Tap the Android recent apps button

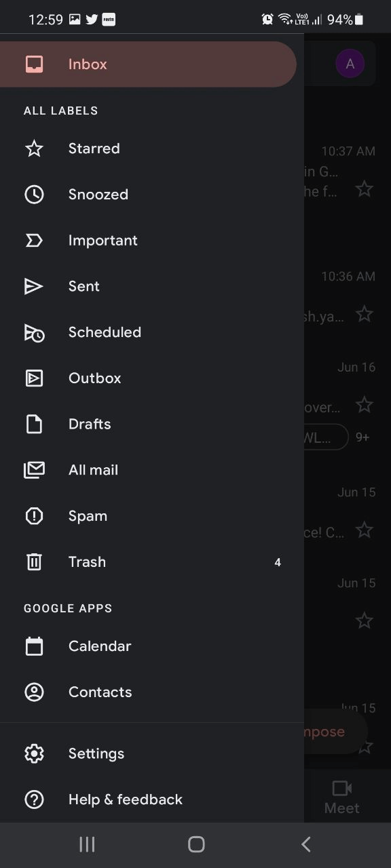[x=87, y=844]
